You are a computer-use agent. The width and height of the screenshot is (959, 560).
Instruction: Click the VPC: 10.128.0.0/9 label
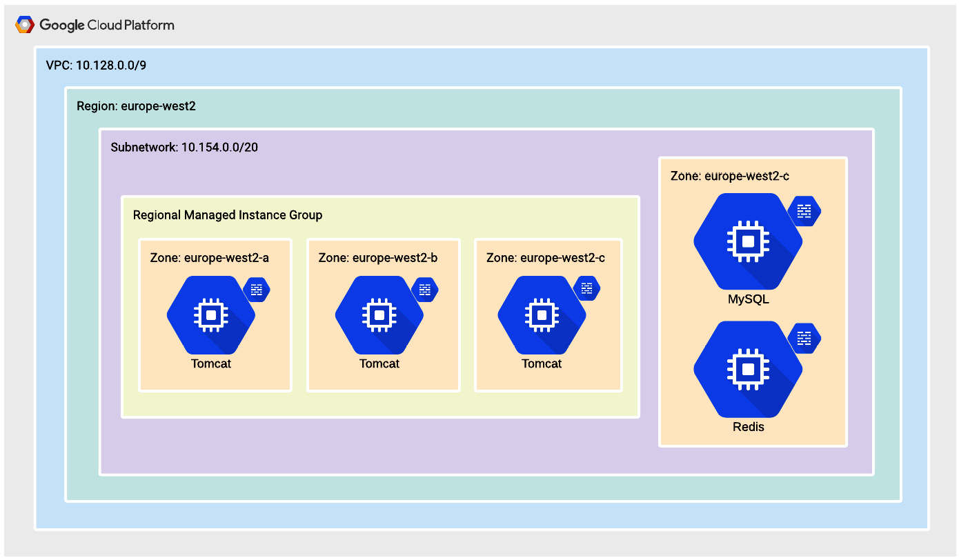click(x=96, y=66)
